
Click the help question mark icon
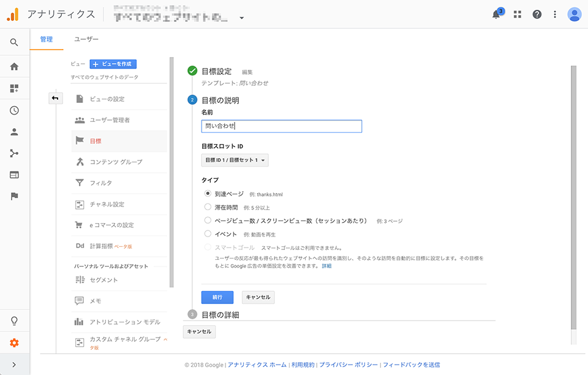537,14
